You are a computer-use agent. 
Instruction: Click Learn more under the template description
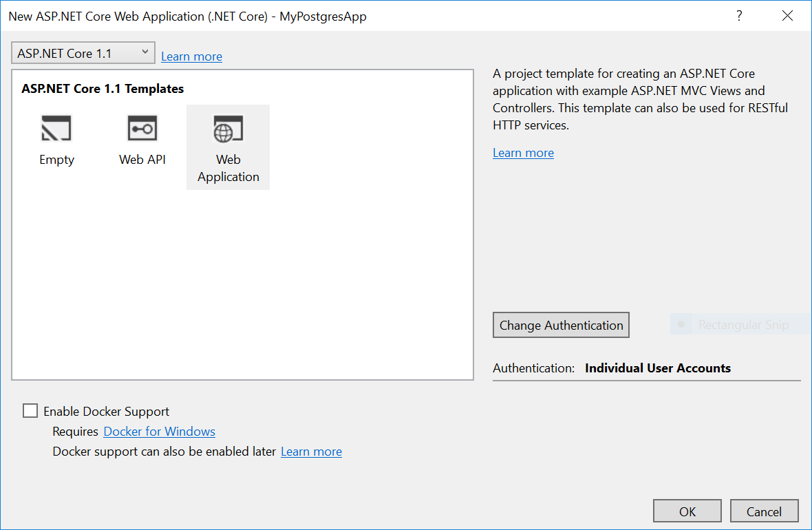(523, 152)
